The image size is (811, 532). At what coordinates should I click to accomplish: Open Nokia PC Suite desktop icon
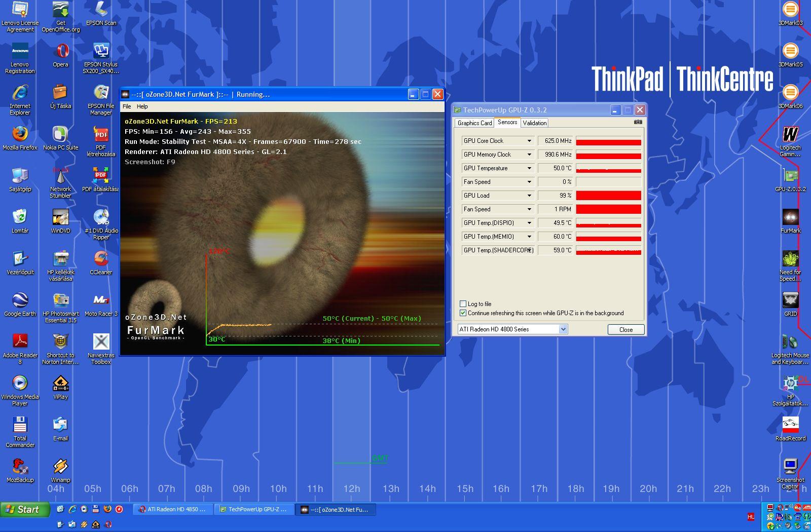60,138
